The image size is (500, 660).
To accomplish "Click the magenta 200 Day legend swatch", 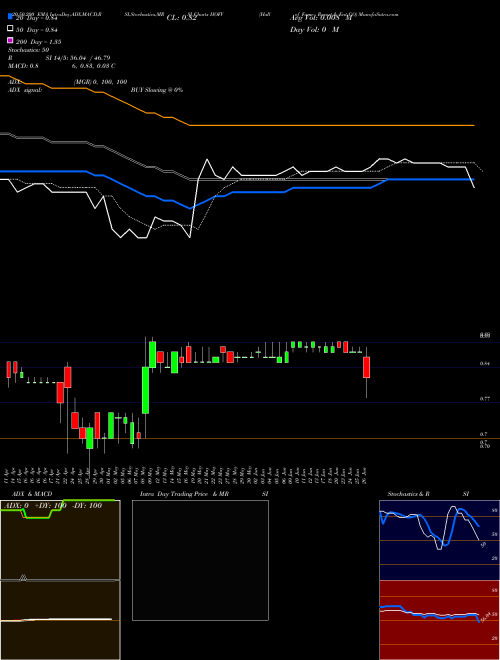I will [10, 40].
